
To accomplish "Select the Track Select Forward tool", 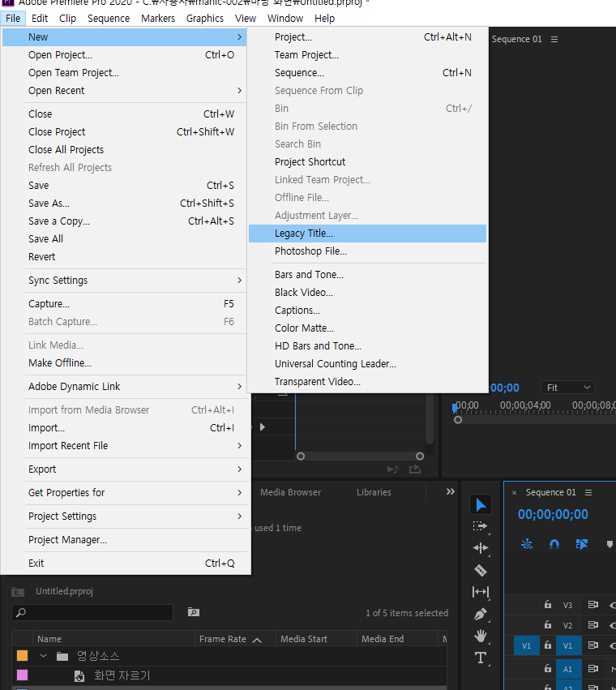I will (x=481, y=526).
